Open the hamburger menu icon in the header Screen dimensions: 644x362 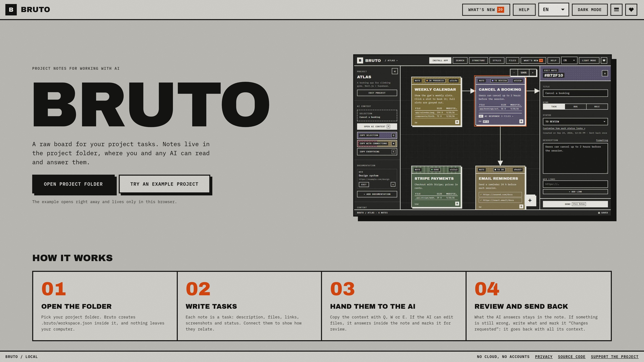coord(616,10)
